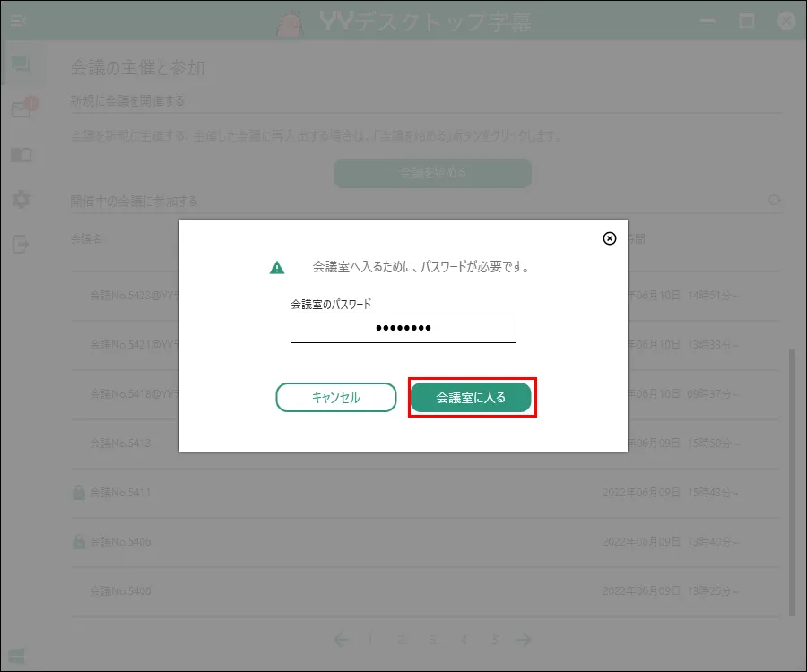807x672 pixels.
Task: Close the password dialog with the X
Action: point(610,238)
